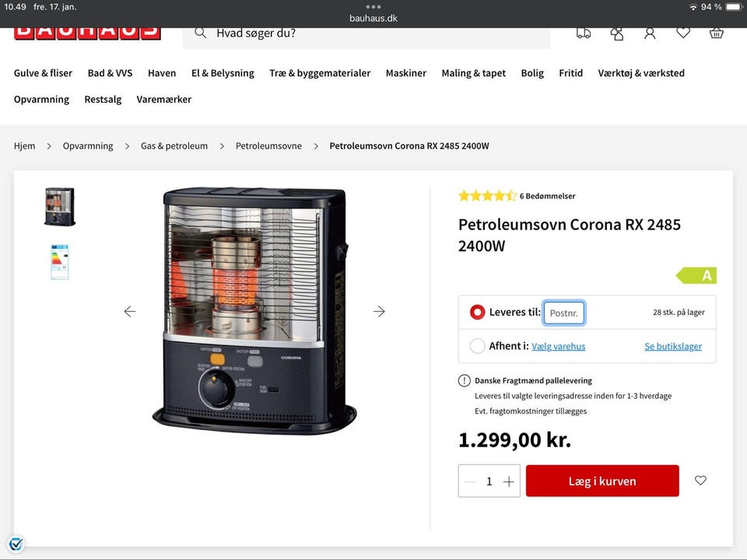Open the 'Se butikslager' link

tap(673, 346)
